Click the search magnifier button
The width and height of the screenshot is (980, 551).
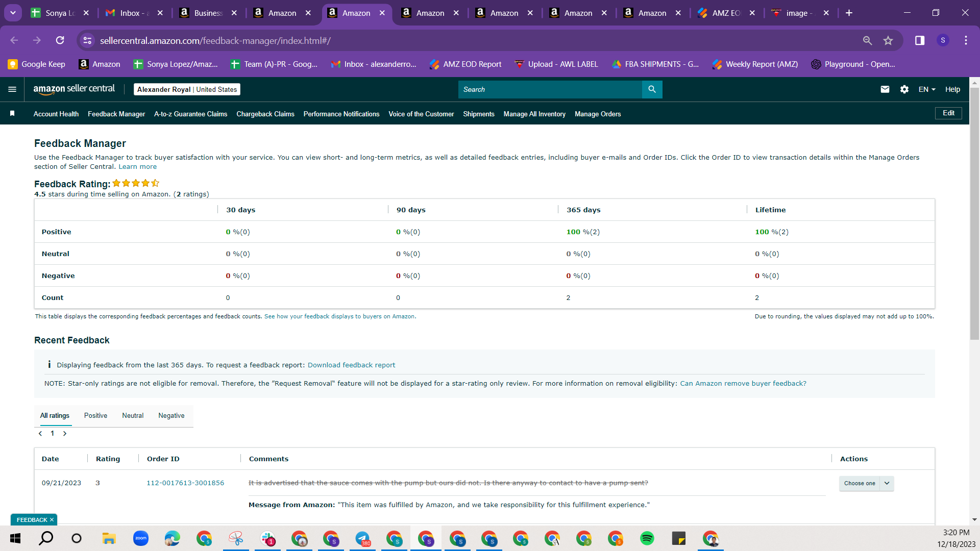point(652,89)
